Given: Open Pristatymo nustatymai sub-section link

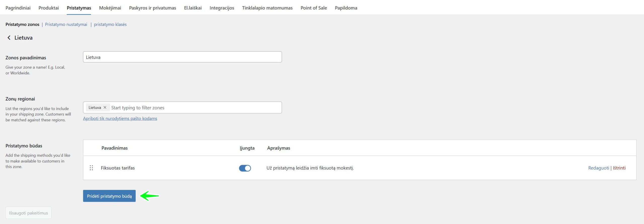Looking at the screenshot, I should (66, 24).
